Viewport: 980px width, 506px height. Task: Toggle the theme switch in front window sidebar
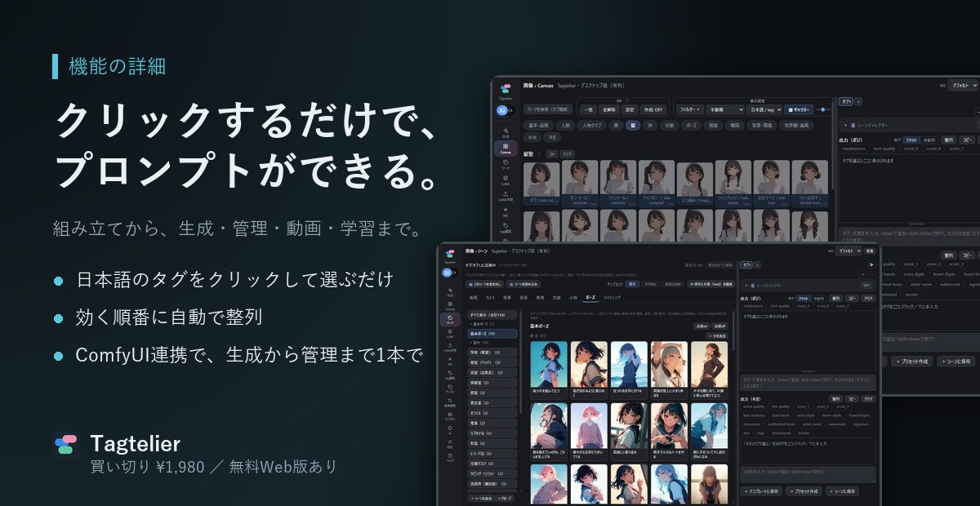pos(449,273)
